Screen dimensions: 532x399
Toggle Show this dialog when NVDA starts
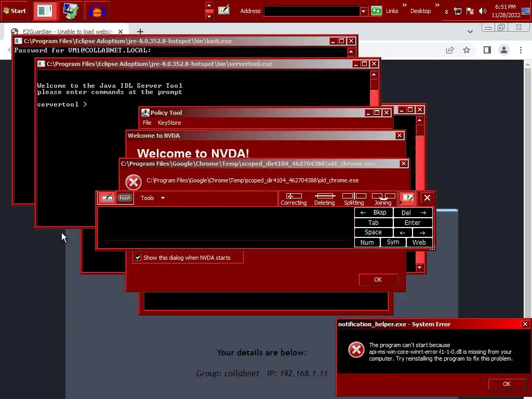click(138, 258)
